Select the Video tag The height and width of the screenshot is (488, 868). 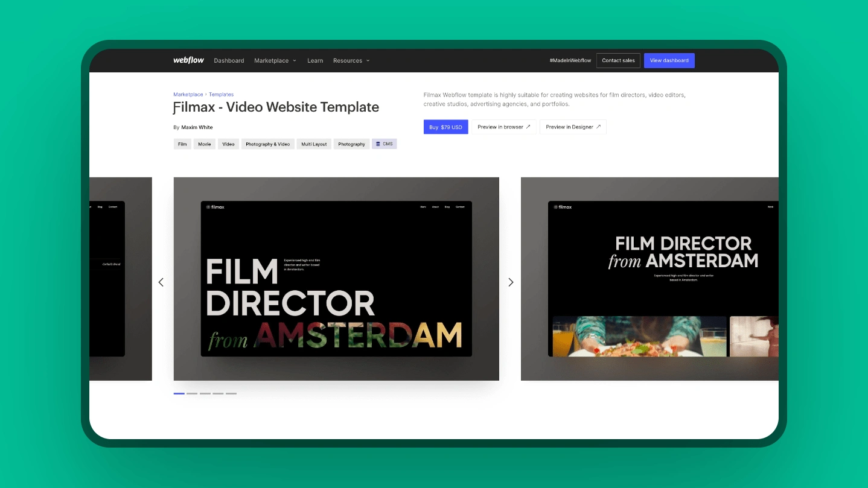(x=228, y=144)
